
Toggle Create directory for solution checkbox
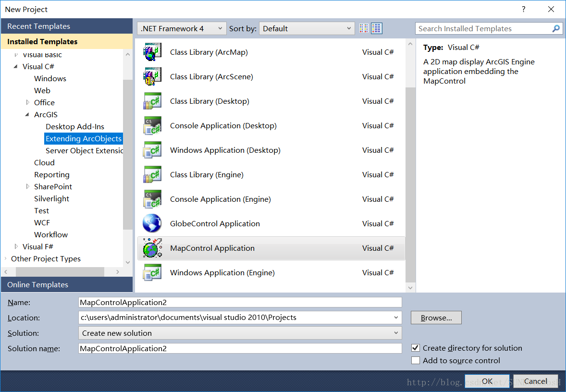pyautogui.click(x=416, y=348)
